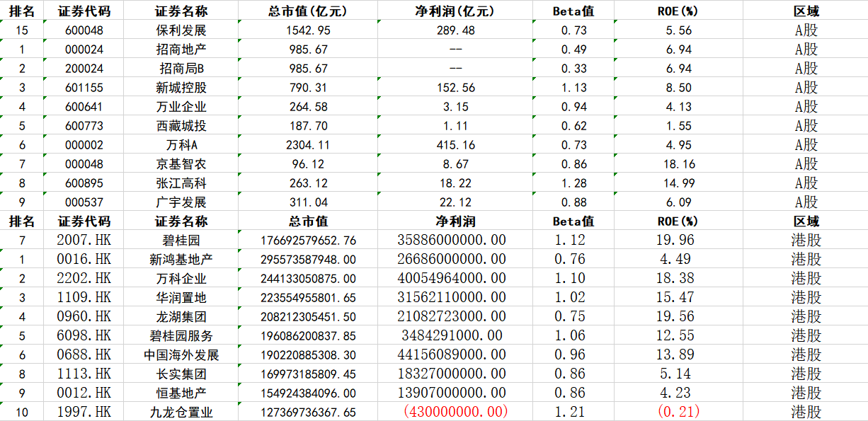868x421 pixels.
Task: Select the 招商地产 name cell
Action: 181,50
